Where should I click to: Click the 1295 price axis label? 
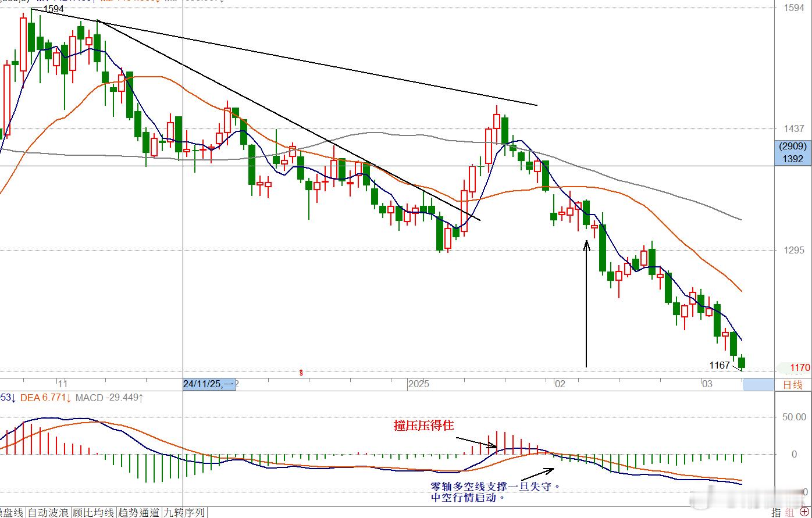point(794,251)
